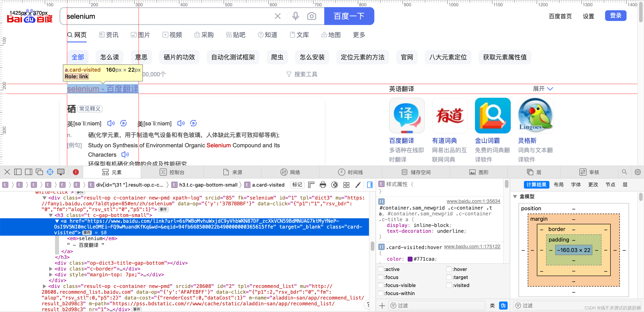Viewport: 644px width, 312px height.
Task: Click the 百度一下 search button
Action: pyautogui.click(x=349, y=16)
